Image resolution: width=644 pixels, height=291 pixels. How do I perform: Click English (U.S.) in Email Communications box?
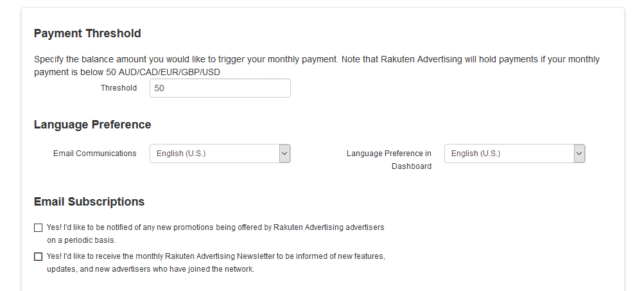click(181, 154)
